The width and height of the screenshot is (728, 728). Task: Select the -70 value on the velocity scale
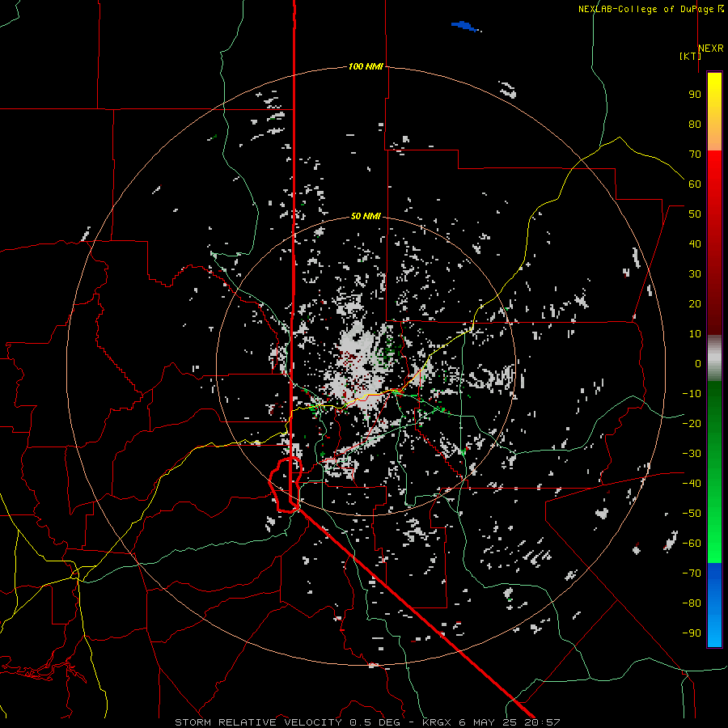coord(692,574)
